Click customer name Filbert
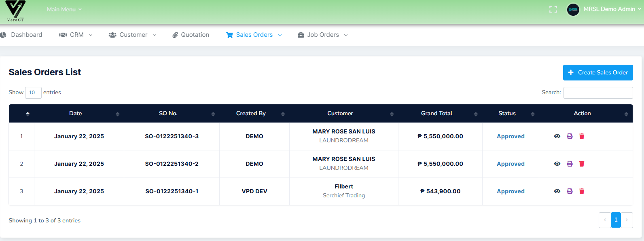This screenshot has height=241, width=644. point(344,186)
